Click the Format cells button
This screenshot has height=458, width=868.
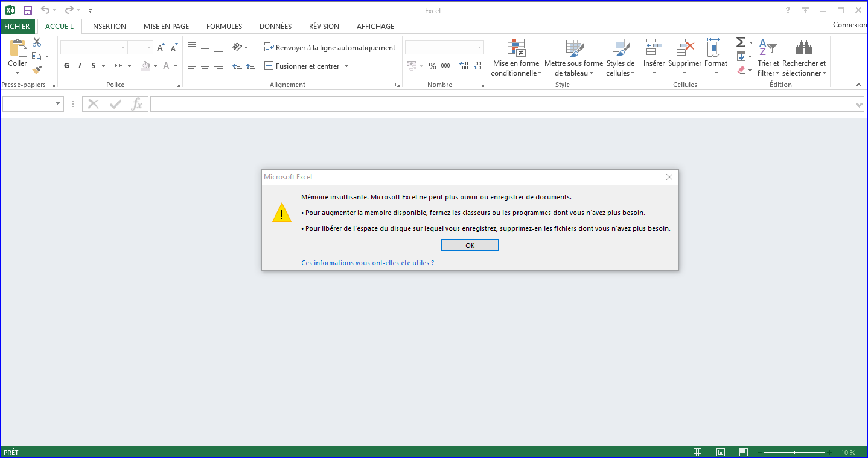click(716, 57)
